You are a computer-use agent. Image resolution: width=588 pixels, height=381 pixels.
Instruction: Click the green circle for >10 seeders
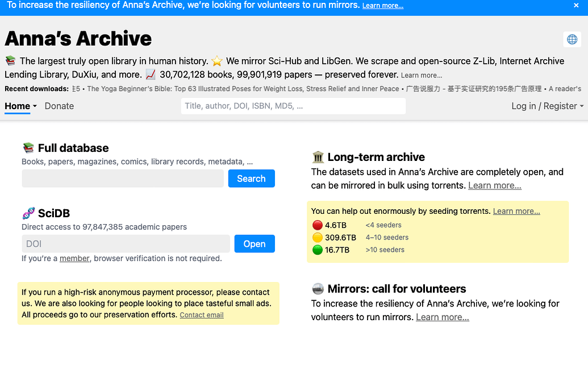click(318, 250)
